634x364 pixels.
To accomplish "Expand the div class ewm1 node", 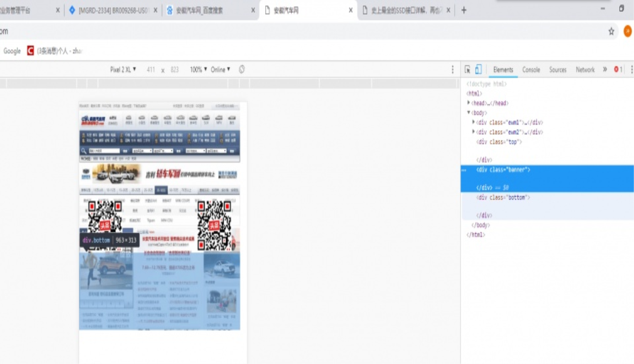I will 474,122.
